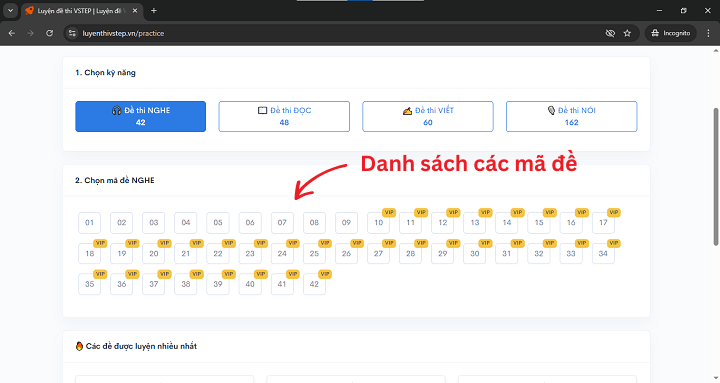
Task: Choose VIP test code 10
Action: 378,223
